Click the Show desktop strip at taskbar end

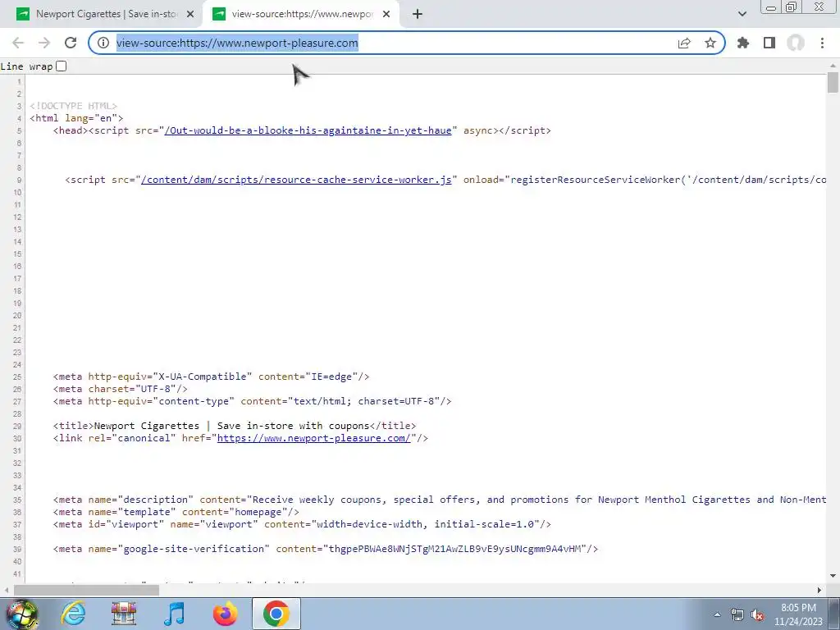point(834,614)
